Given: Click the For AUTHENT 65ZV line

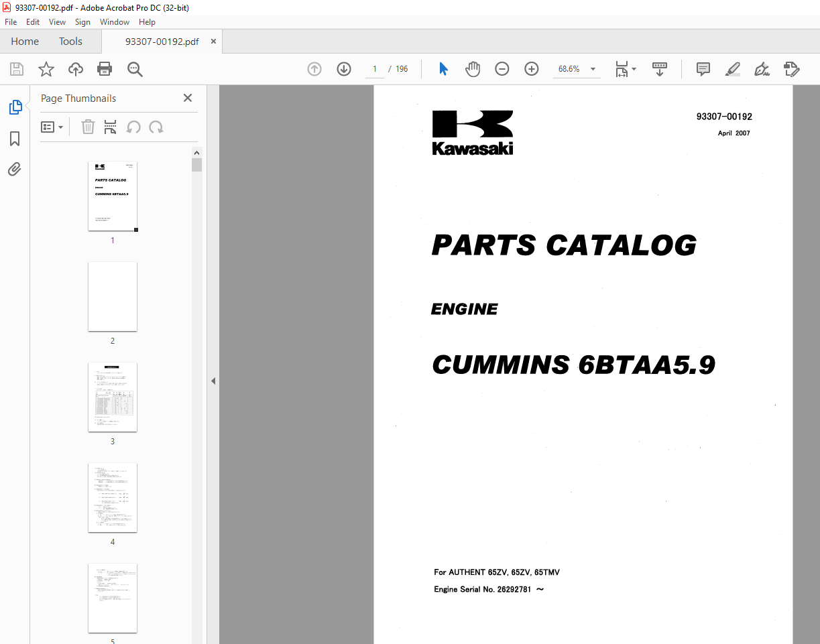Looking at the screenshot, I should 497,572.
